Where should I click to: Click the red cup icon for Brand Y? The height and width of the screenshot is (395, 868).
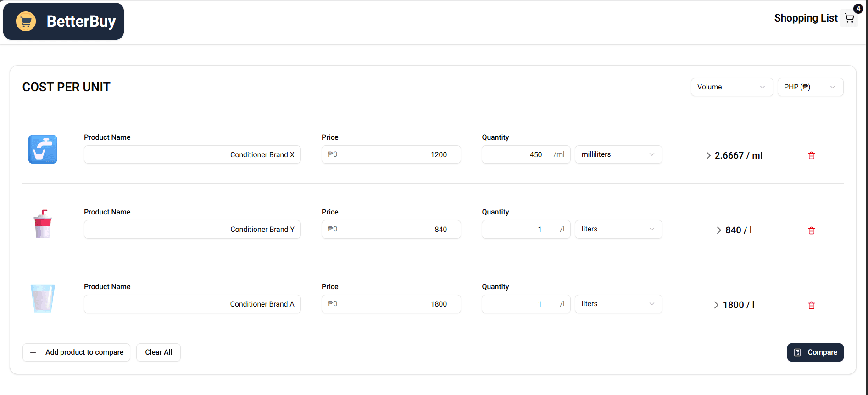[x=43, y=224]
